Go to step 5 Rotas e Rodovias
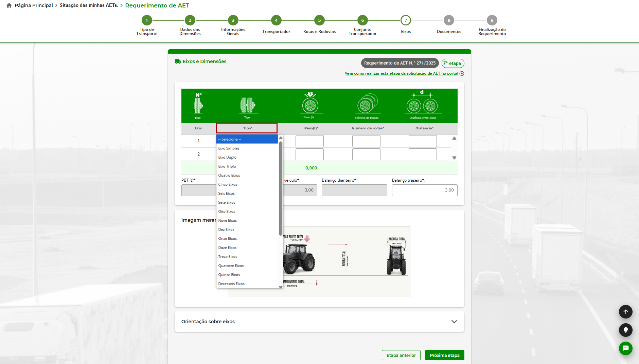This screenshot has height=364, width=639. coord(319,20)
